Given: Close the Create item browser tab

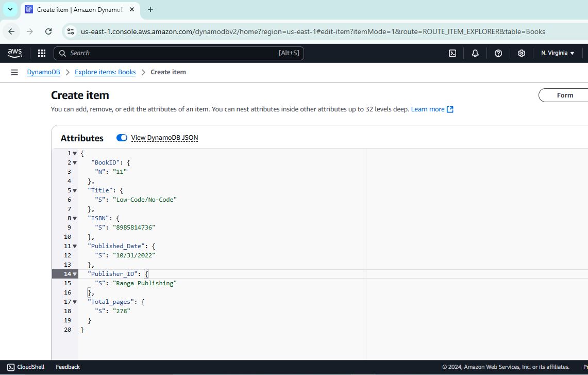Looking at the screenshot, I should pos(132,9).
